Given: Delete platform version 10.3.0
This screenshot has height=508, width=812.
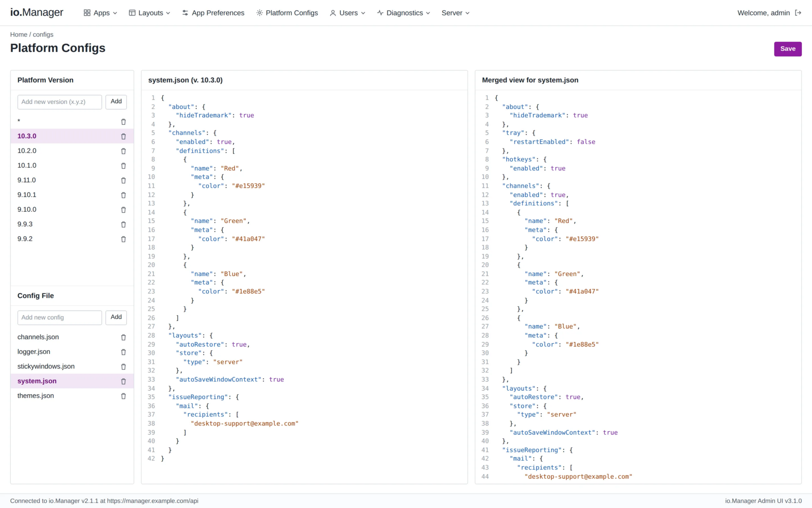Looking at the screenshot, I should (123, 136).
